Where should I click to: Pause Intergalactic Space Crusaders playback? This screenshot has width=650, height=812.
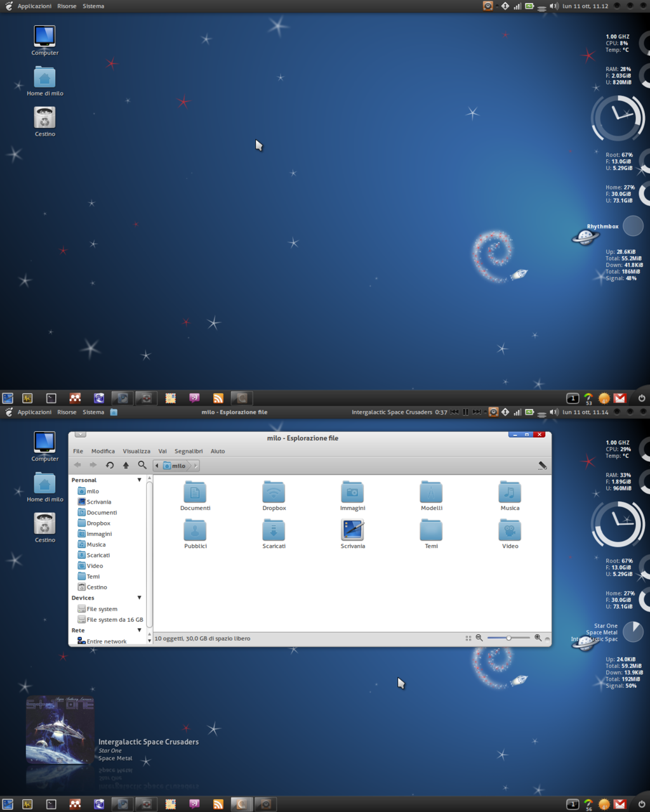point(466,412)
